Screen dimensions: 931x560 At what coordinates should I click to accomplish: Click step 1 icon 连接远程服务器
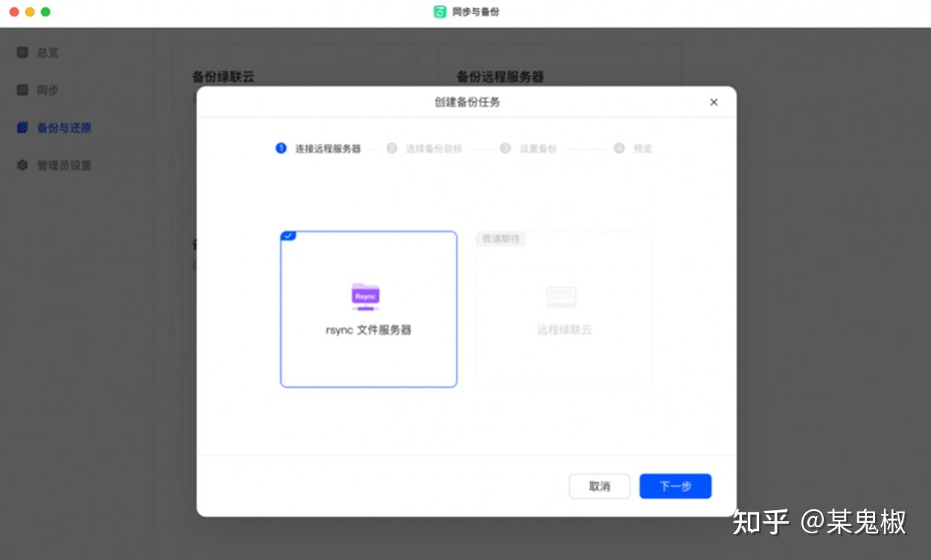[281, 148]
